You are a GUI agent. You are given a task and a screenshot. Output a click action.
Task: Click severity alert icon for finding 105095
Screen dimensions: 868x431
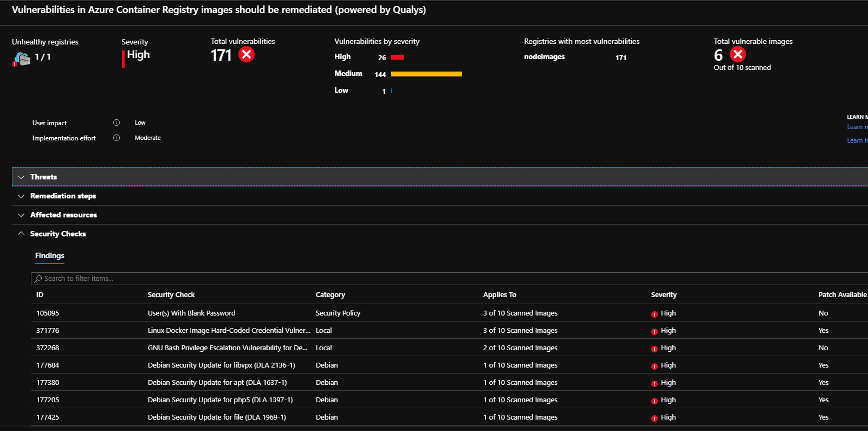655,314
